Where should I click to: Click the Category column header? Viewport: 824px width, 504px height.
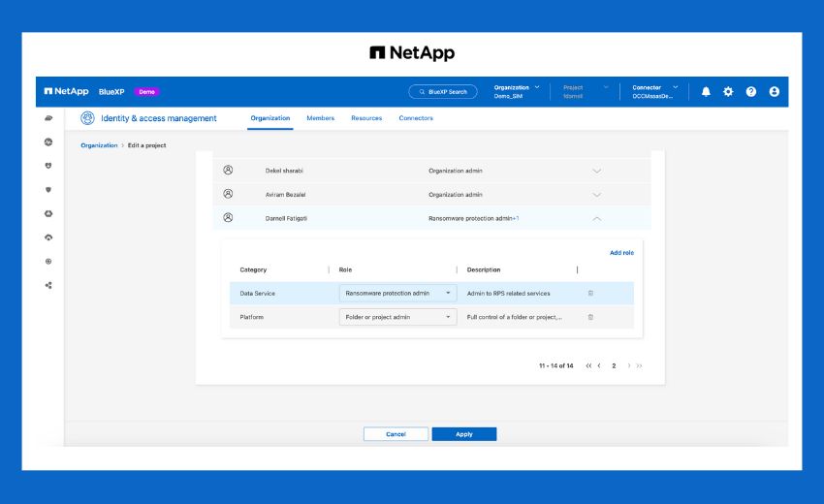tap(253, 269)
